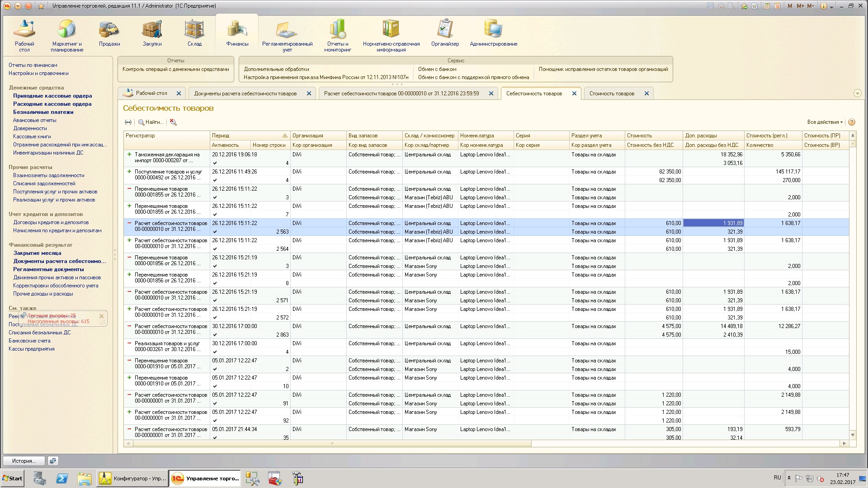Click the M memory button
The width and height of the screenshot is (868, 488).
790,6
